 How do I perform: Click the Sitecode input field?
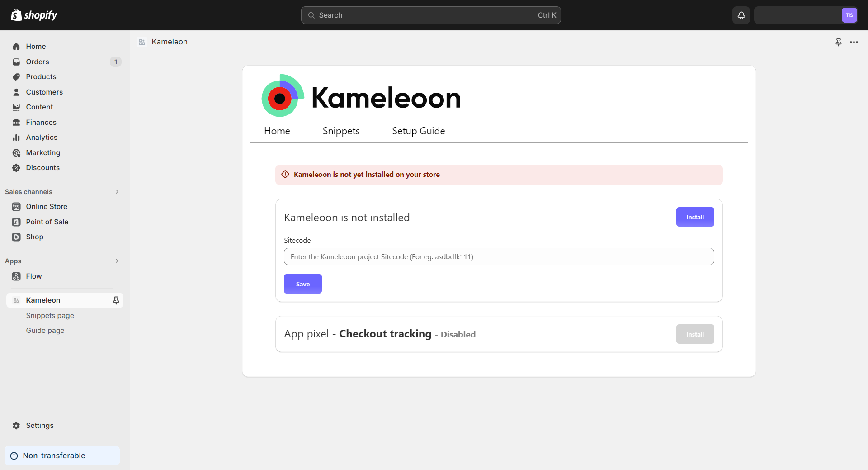499,256
